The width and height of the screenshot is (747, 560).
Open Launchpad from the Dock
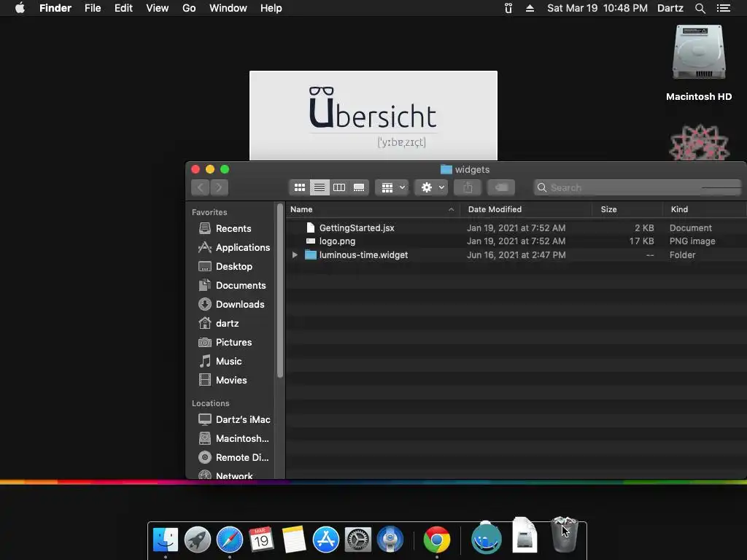coord(198,540)
